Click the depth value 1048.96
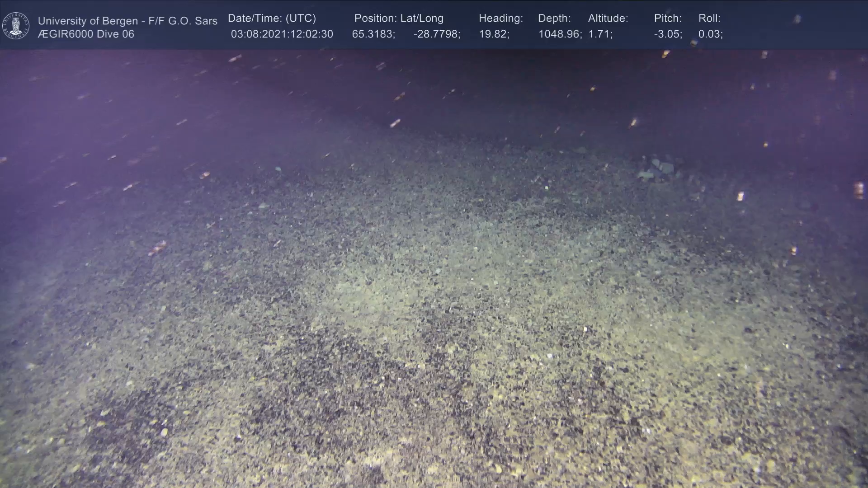The height and width of the screenshot is (488, 868). pyautogui.click(x=559, y=34)
